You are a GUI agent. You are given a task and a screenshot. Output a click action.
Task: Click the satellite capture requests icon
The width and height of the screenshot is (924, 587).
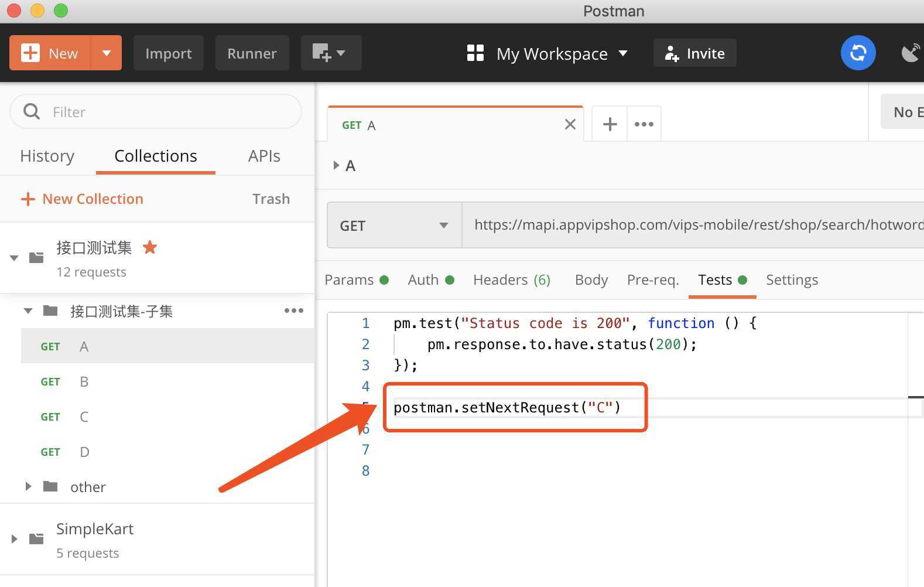[911, 53]
